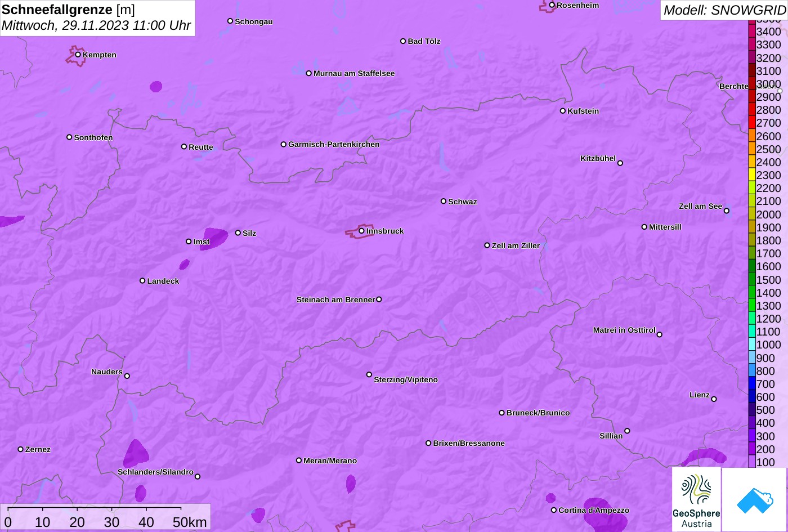Select the Zell am See marker
This screenshot has height=532, width=788.
[x=727, y=211]
